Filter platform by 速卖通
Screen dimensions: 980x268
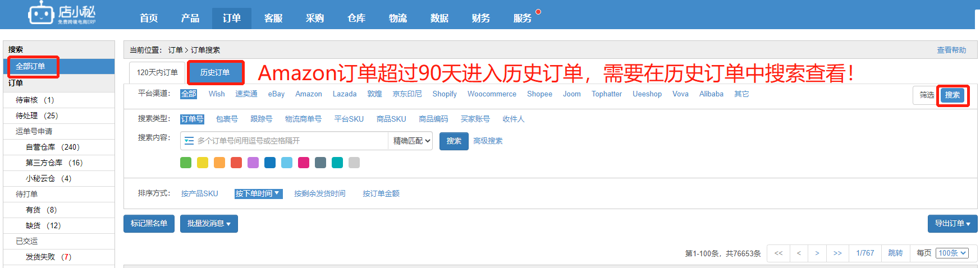coord(246,94)
